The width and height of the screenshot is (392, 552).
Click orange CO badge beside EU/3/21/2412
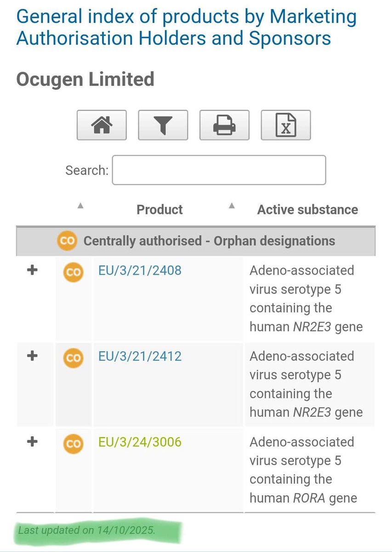pos(73,358)
